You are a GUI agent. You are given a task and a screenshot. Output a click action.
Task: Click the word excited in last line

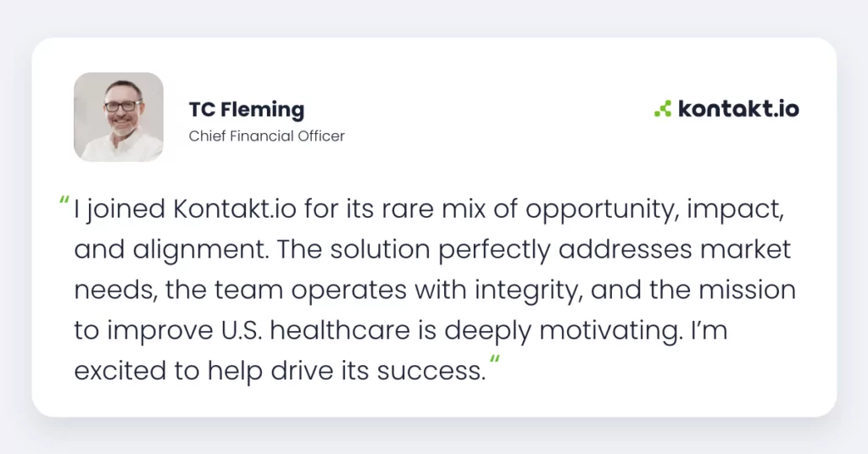120,370
